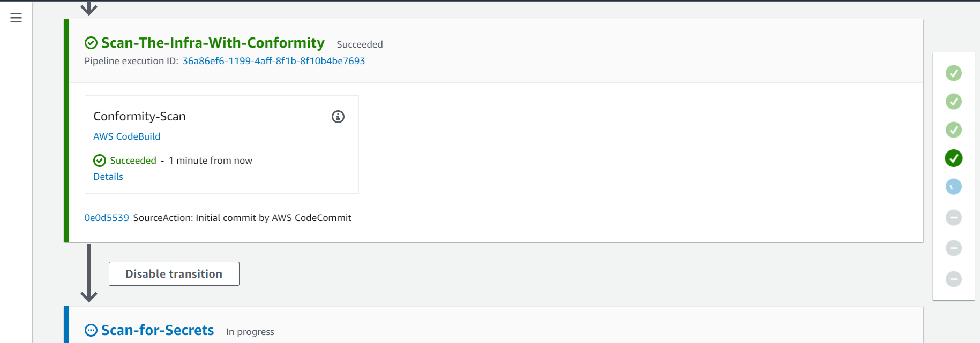The image size is (980, 343).
Task: Click the Scan-for-Secrets stage title
Action: [158, 330]
